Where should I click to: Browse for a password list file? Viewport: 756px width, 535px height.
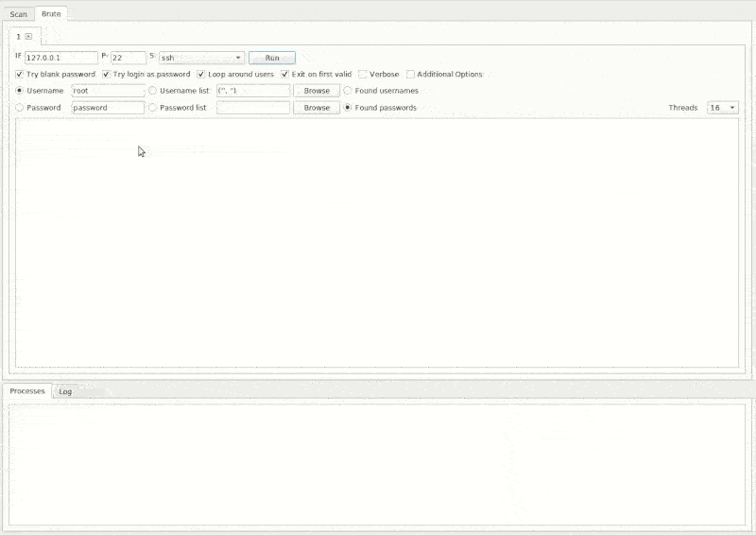point(317,108)
